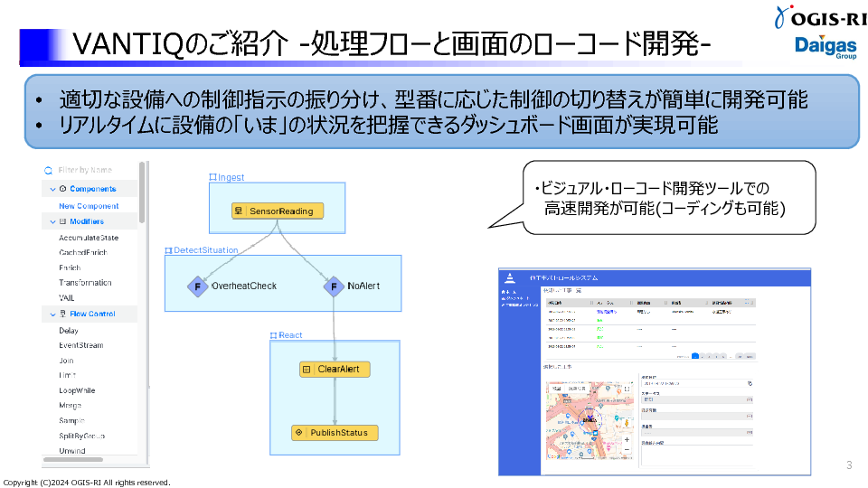Screen dimensions: 868x488
Task: Click the map fullscreen icon
Action: (x=627, y=389)
